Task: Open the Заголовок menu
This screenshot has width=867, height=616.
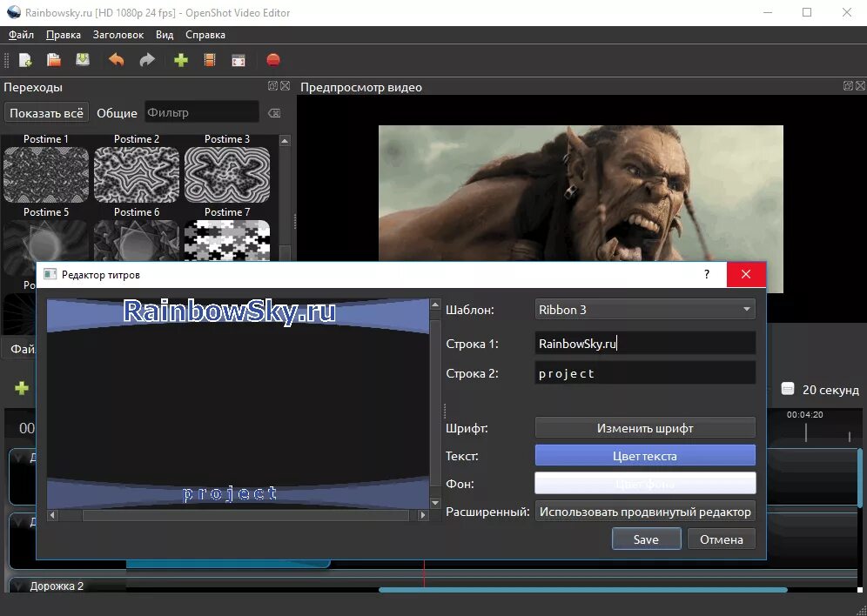Action: 118,35
